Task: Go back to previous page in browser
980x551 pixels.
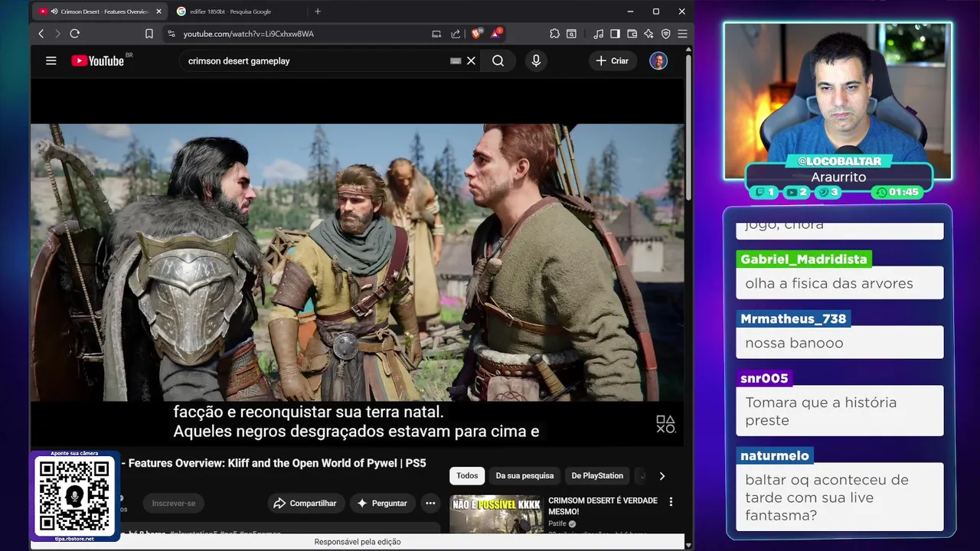Action: point(41,34)
